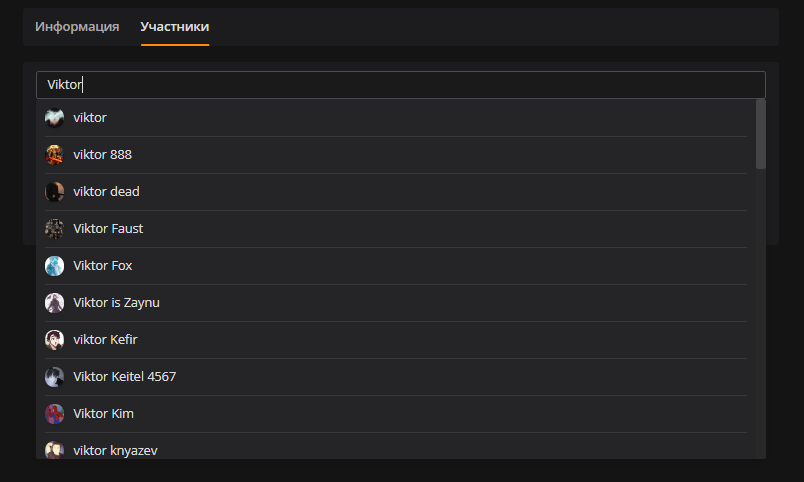The width and height of the screenshot is (804, 482).
Task: Select user viktor from the suggestions
Action: point(395,118)
